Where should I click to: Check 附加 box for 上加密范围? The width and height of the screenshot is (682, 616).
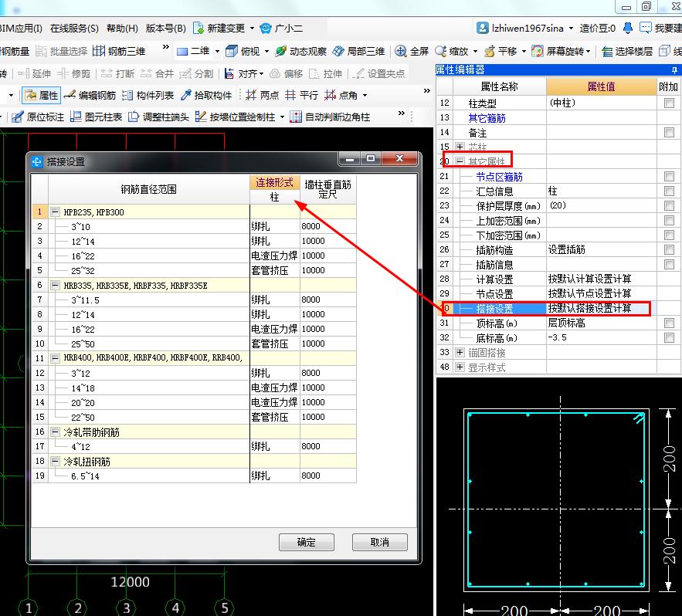pyautogui.click(x=669, y=221)
